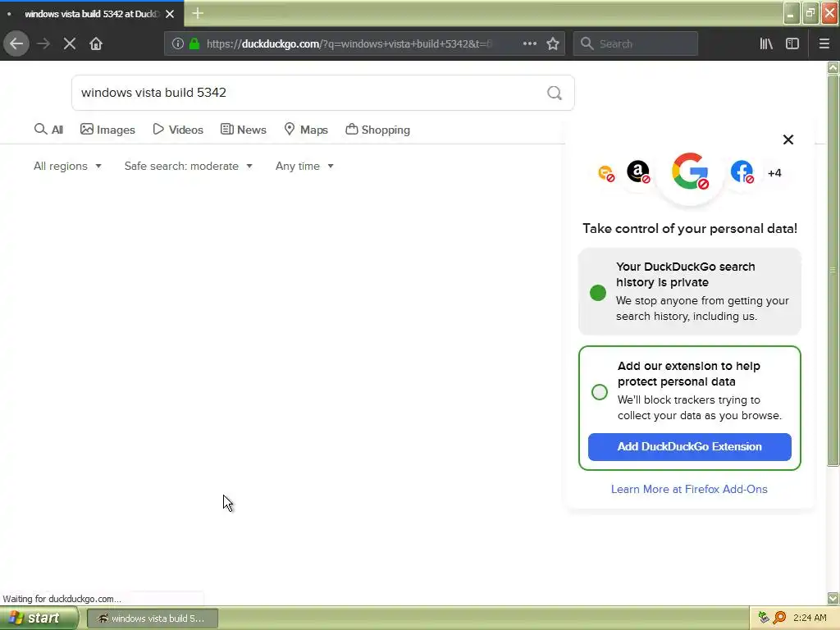Open Safe search: moderate dropdown

188,166
